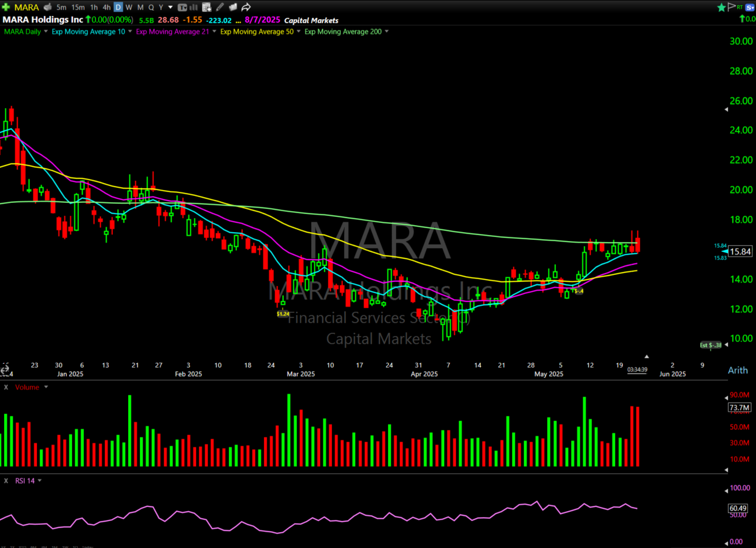This screenshot has width=756, height=548.
Task: Click the small arrow beside 10.00 price level
Action: tap(726, 344)
